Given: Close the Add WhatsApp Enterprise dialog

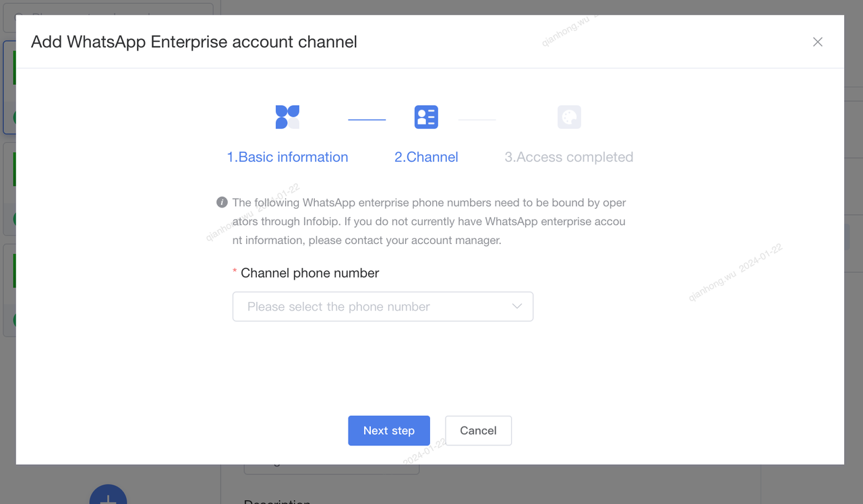Looking at the screenshot, I should 817,42.
